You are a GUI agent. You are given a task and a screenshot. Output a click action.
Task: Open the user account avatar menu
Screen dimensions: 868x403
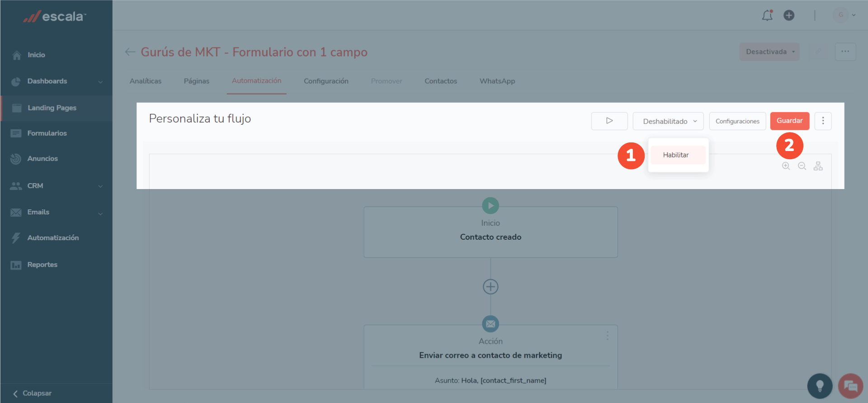[844, 15]
